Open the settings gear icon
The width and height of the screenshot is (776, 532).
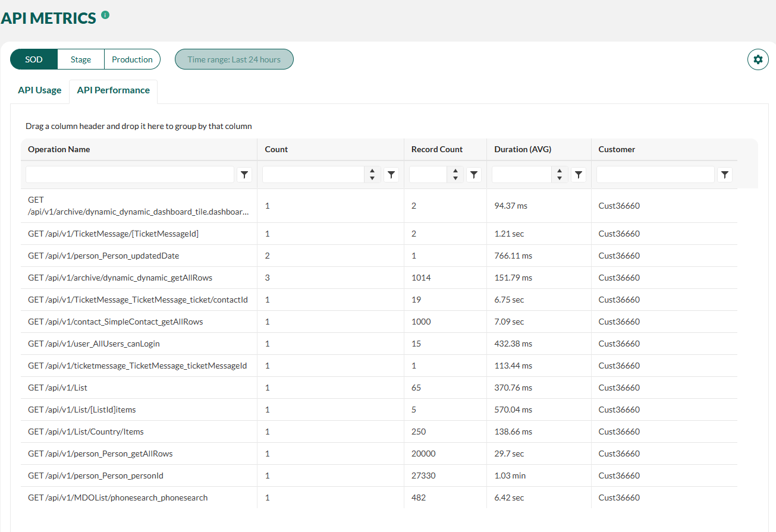pos(758,59)
